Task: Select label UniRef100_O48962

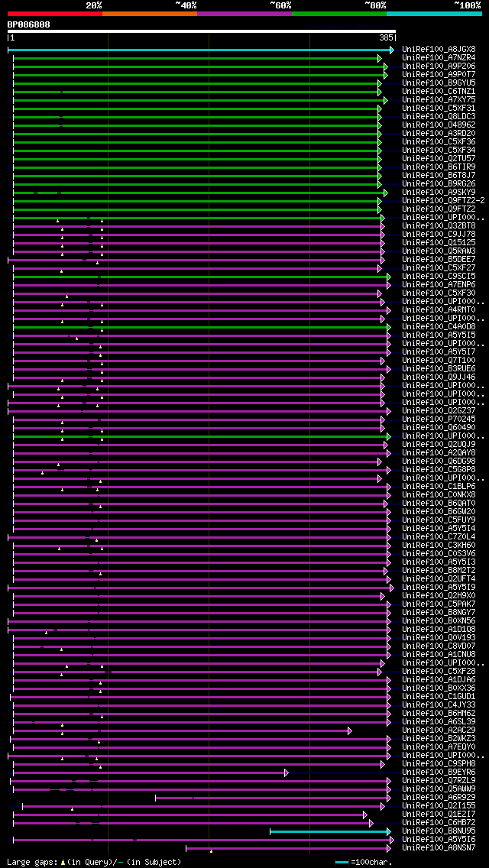Action: pyautogui.click(x=439, y=125)
